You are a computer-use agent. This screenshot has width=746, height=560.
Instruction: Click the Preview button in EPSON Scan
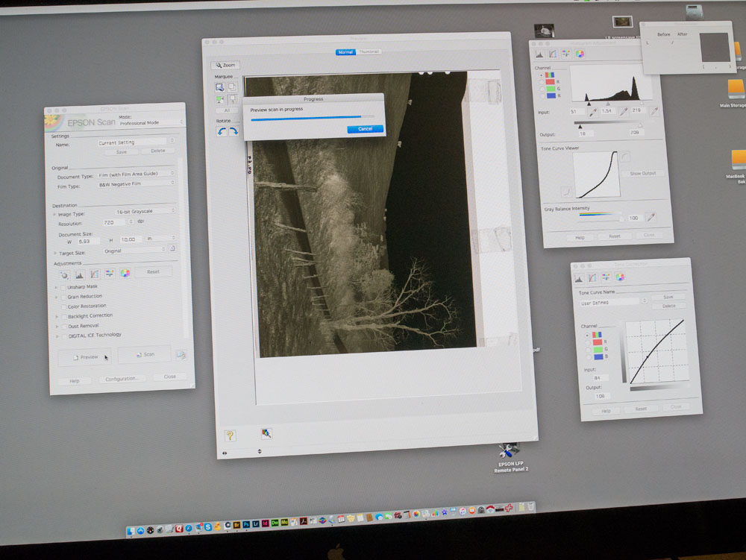(85, 357)
